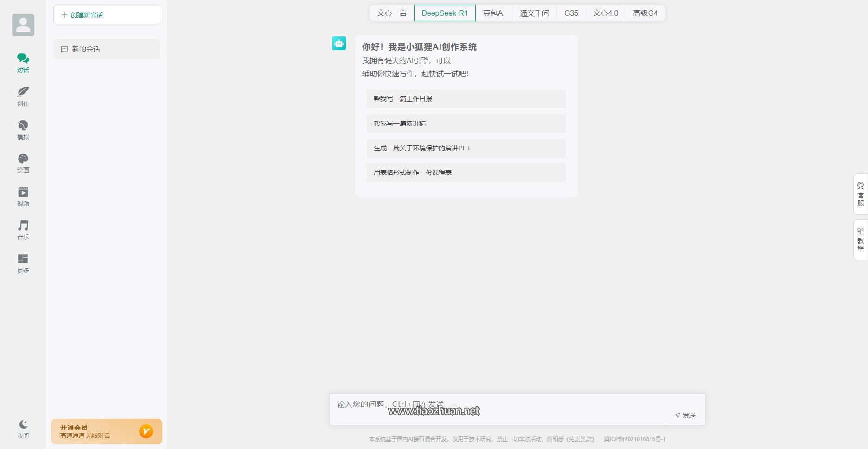Open the 更多 more section
Image resolution: width=868 pixels, height=449 pixels.
coord(23,263)
